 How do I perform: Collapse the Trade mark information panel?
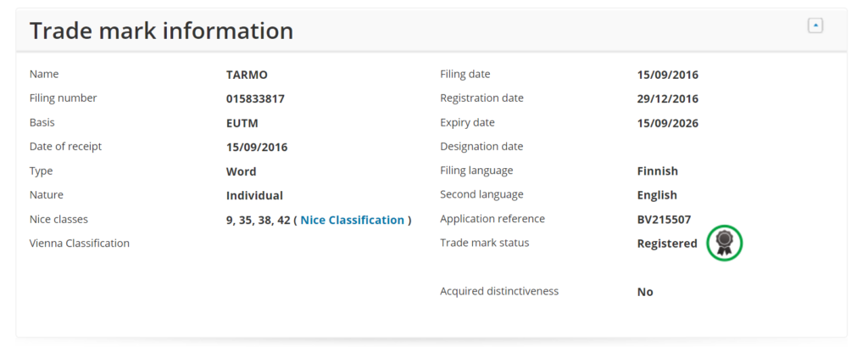(815, 25)
